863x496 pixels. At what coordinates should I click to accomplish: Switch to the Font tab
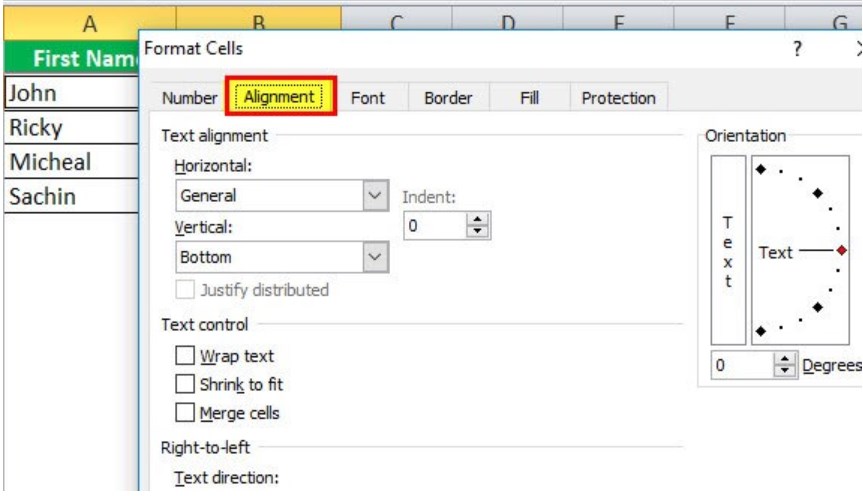[x=368, y=98]
